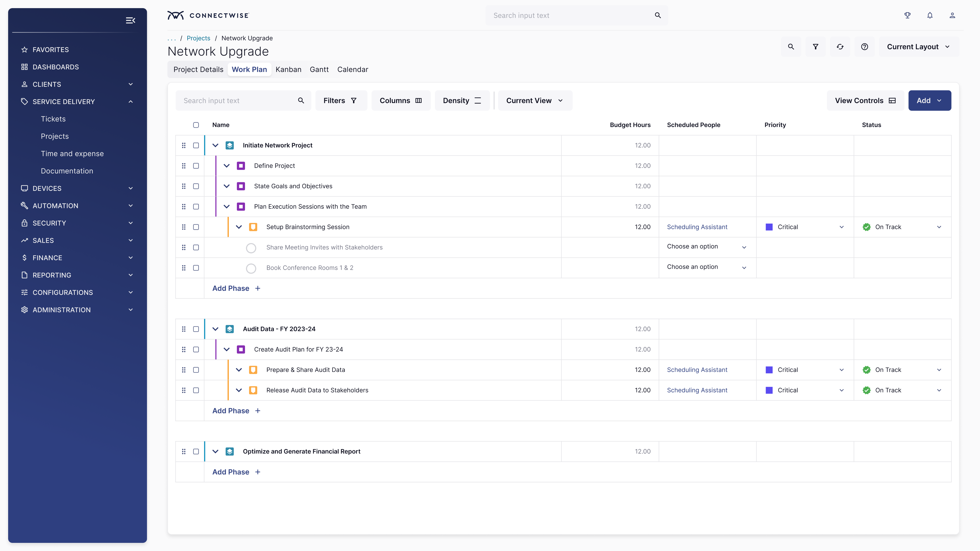This screenshot has height=551, width=980.
Task: Click Critical priority swatch for Release Audit Data
Action: (x=769, y=390)
